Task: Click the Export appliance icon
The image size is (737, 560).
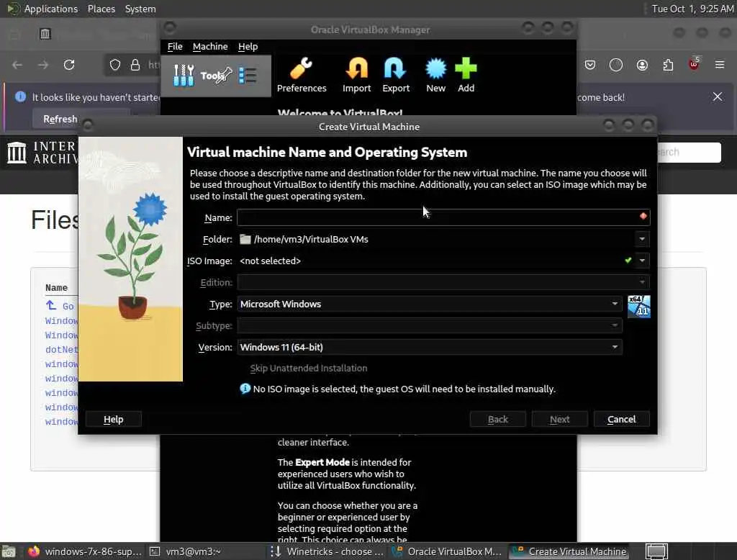Action: 395,68
